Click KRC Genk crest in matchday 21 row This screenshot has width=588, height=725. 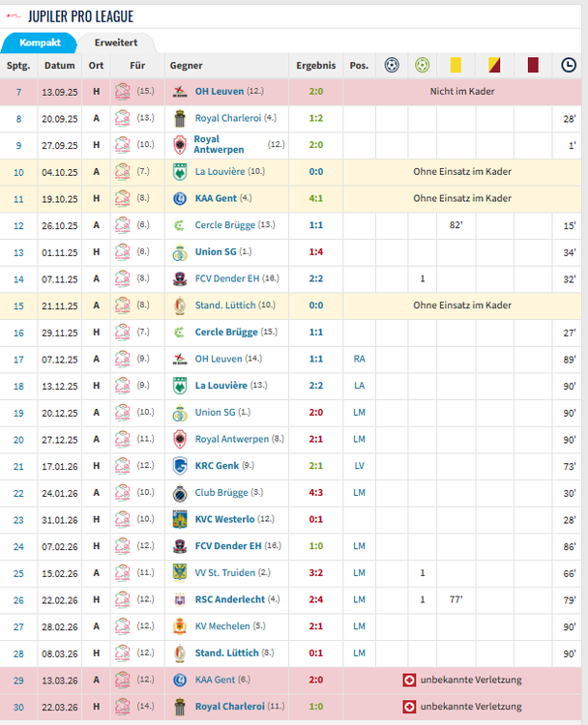[180, 466]
